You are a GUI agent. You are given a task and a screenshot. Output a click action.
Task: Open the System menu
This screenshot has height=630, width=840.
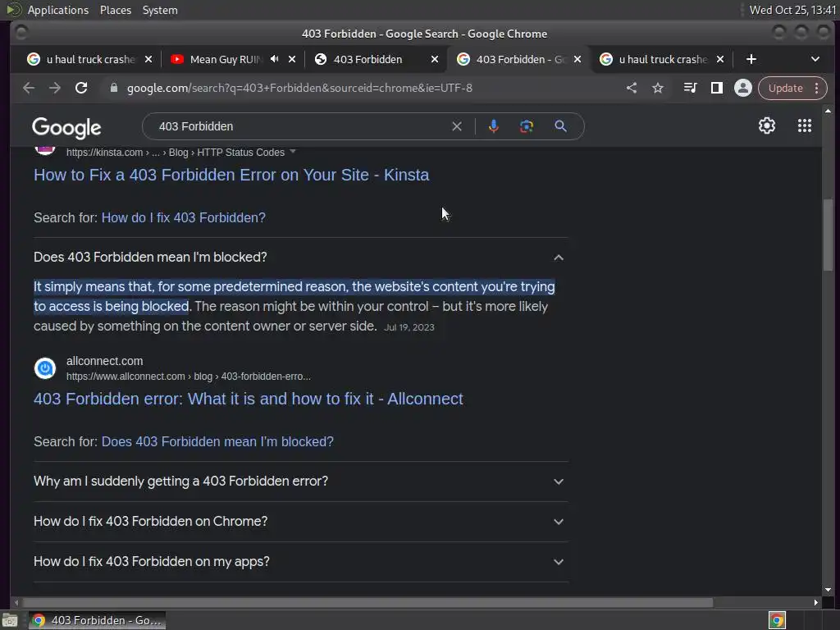click(160, 10)
